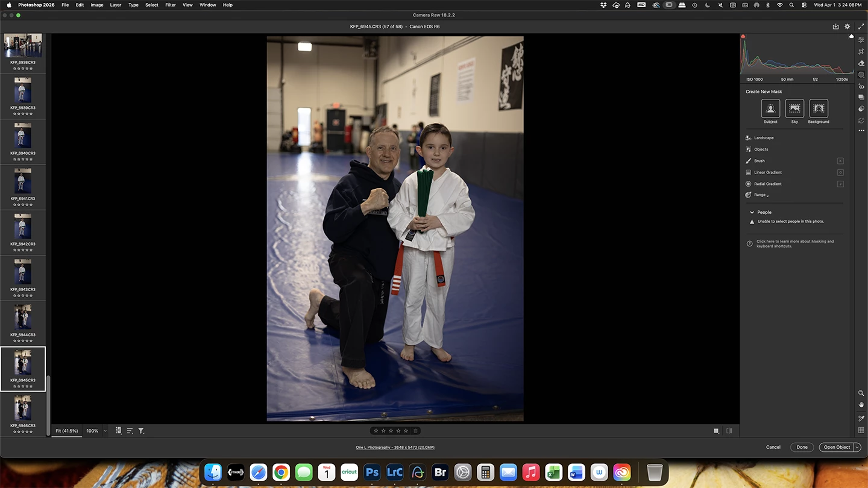This screenshot has height=488, width=868.
Task: Select thumbnail KFP_6946.CR3
Action: tap(23, 414)
